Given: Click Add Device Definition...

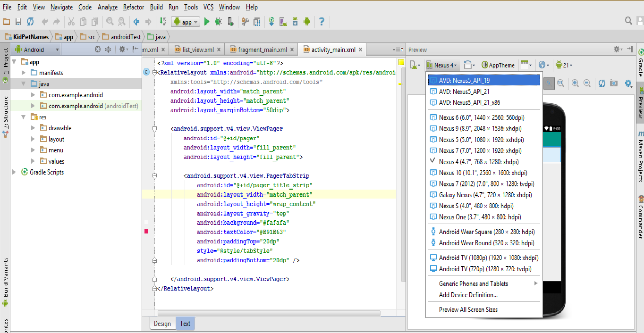Looking at the screenshot, I should [484, 295].
